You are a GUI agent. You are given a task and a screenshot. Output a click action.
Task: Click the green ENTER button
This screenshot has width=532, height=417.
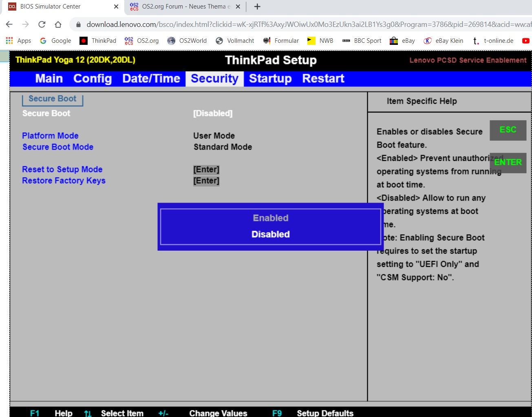pyautogui.click(x=508, y=162)
